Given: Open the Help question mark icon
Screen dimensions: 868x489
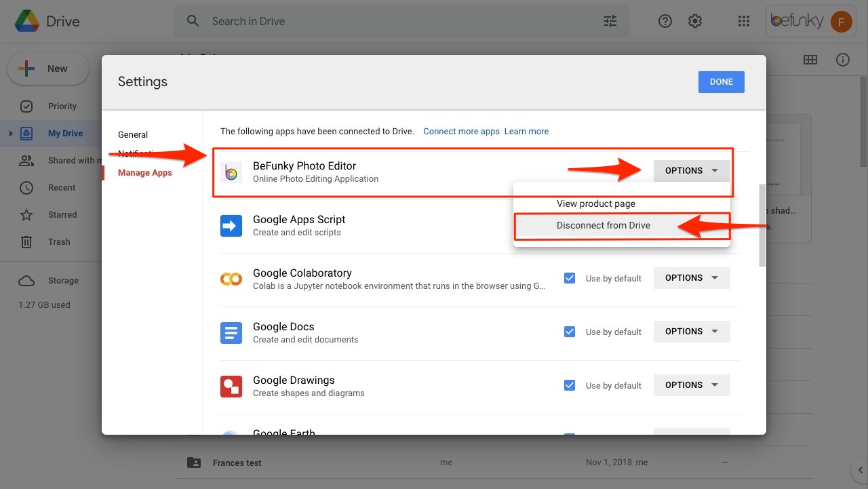Looking at the screenshot, I should (x=665, y=21).
